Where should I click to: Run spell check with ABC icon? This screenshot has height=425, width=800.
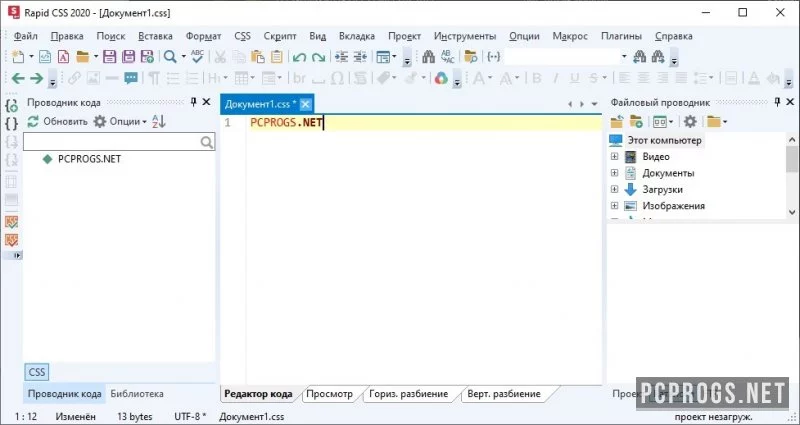click(x=197, y=57)
